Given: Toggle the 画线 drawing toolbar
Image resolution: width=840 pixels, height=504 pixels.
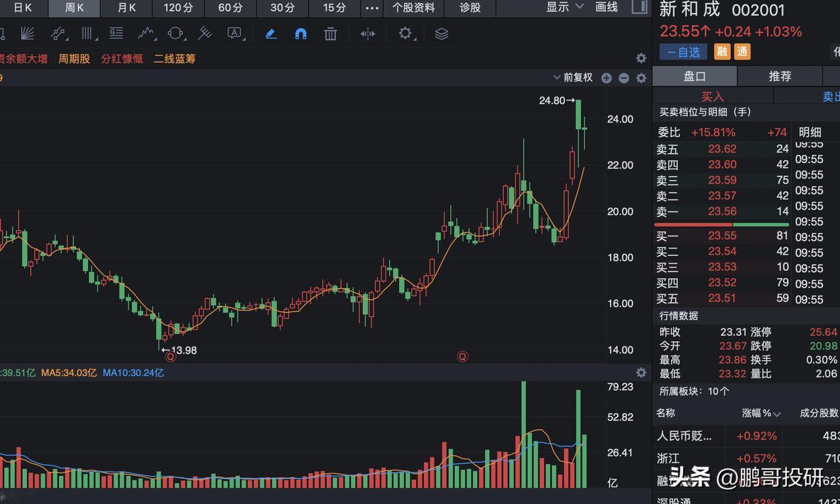Looking at the screenshot, I should 606,7.
